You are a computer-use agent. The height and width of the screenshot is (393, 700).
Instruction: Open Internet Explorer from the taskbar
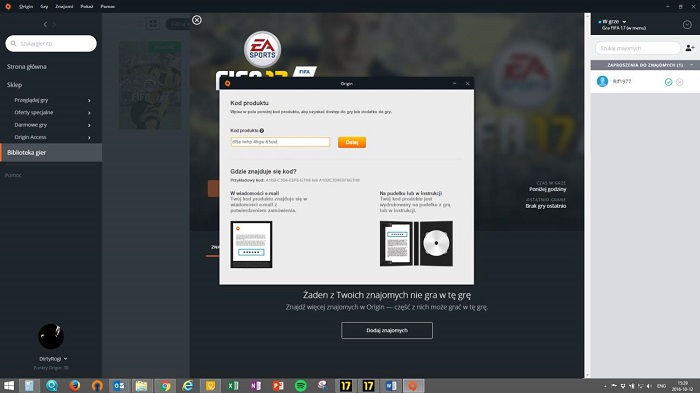(188, 385)
